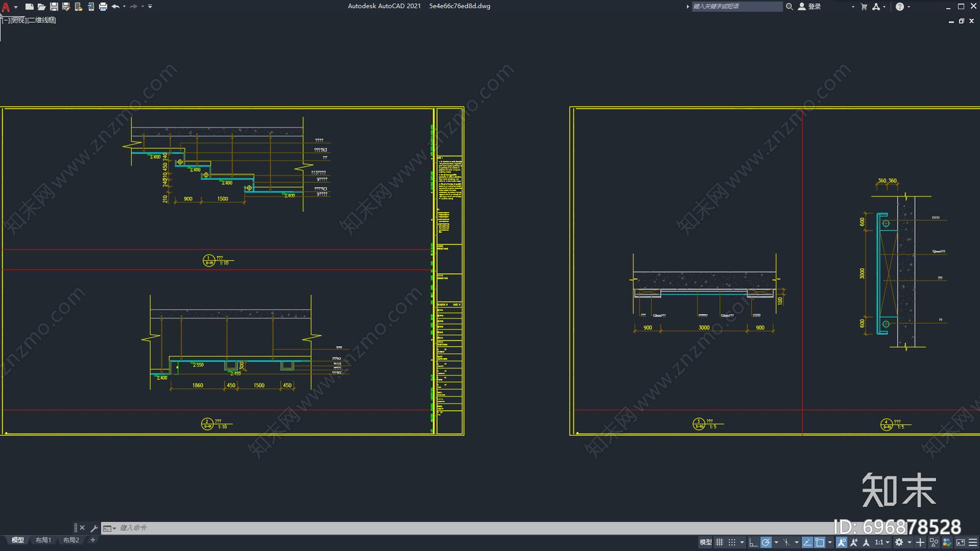Click the 登录 sign-in button
Image resolution: width=980 pixels, height=551 pixels.
tap(810, 6)
